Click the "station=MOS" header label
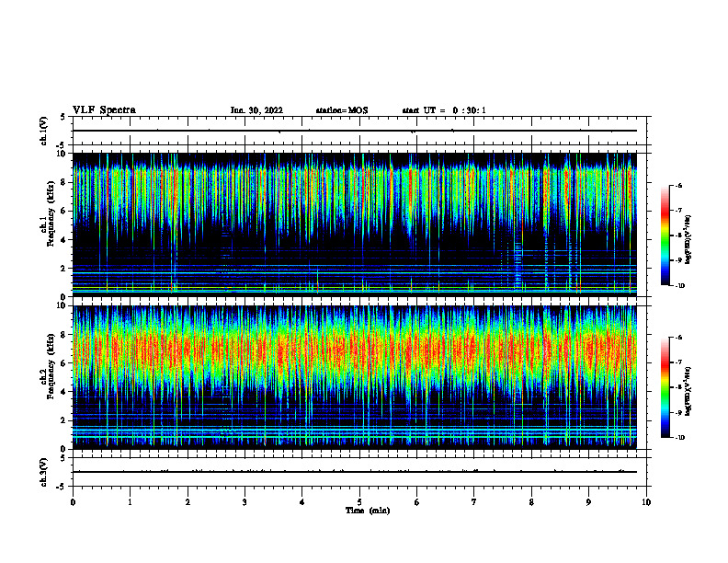Viewport: 728px width, 563px height. pos(342,110)
